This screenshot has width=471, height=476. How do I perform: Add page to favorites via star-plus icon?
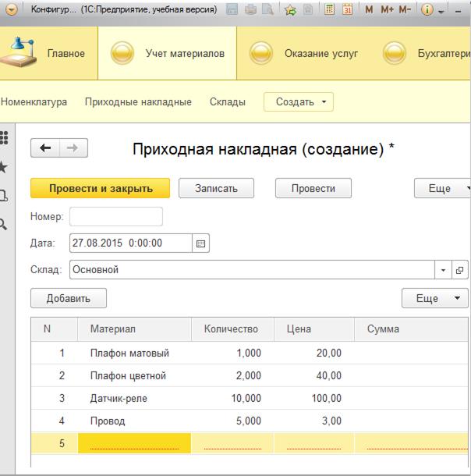[x=290, y=10]
